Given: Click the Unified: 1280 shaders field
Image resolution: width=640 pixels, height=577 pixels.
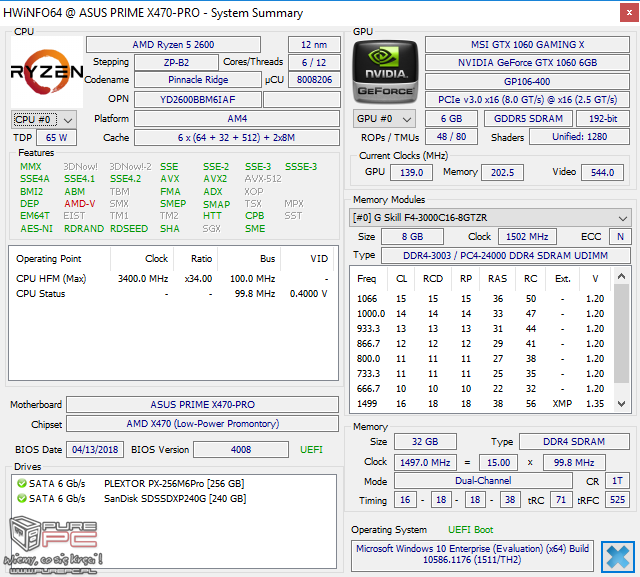Looking at the screenshot, I should click(580, 137).
